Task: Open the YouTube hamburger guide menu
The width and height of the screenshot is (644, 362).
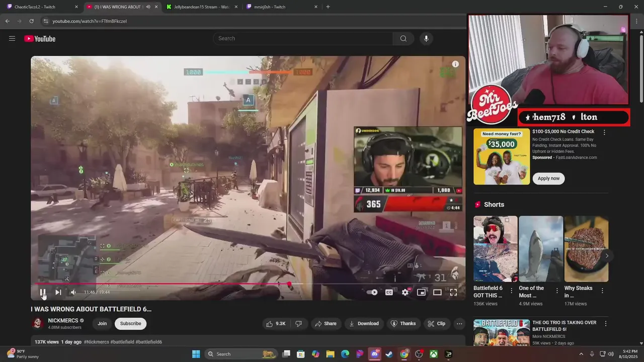Action: pos(12,39)
